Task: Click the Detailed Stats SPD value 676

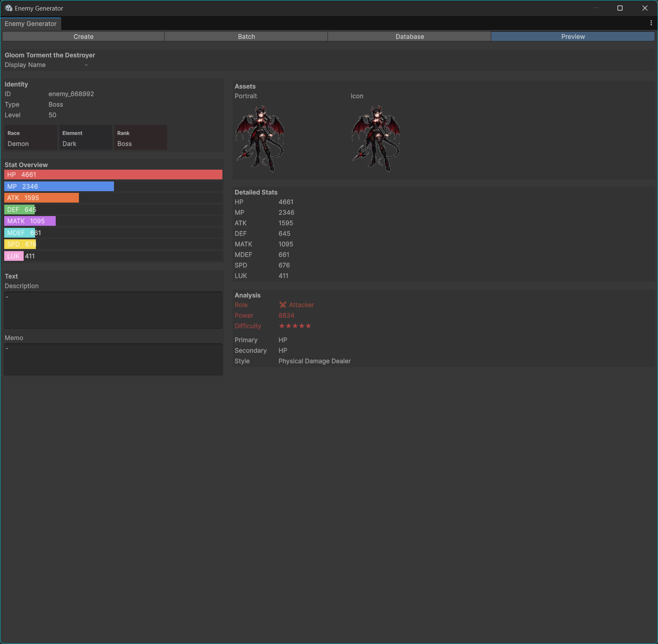Action: coord(284,265)
